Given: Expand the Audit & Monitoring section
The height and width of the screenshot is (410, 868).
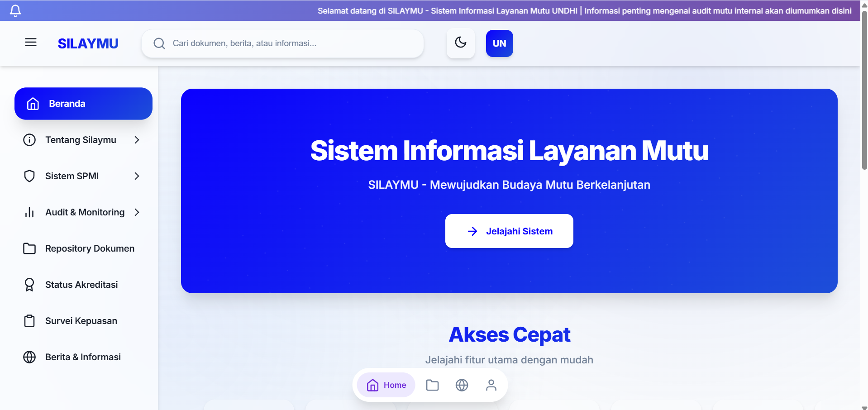Looking at the screenshot, I should [x=137, y=212].
